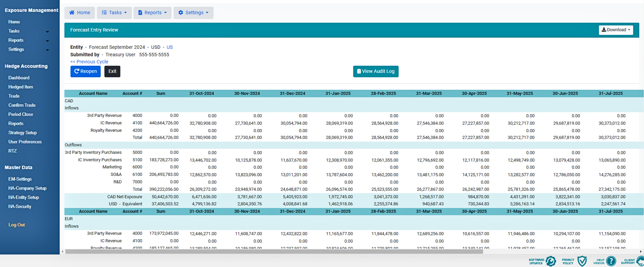
Task: Open Hedged Item in Hedge Accounting menu
Action: tap(20, 87)
